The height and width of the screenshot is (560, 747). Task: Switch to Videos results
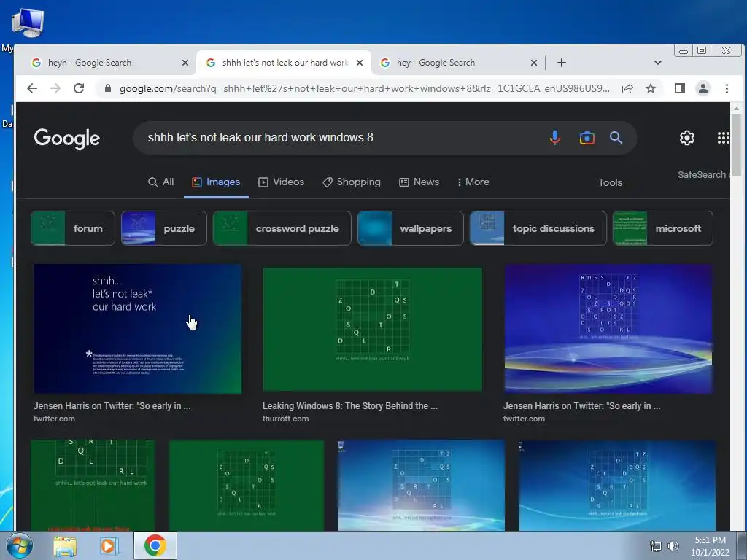281,182
